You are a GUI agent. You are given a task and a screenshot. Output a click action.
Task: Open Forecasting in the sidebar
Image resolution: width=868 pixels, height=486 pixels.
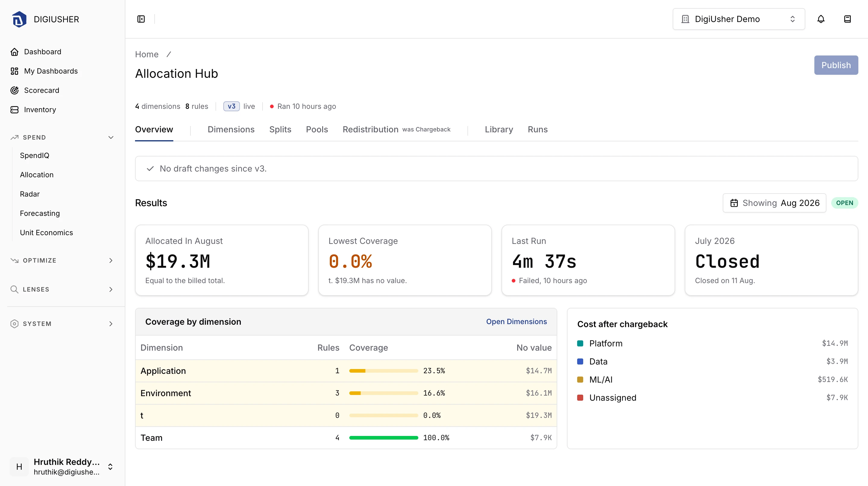pyautogui.click(x=40, y=213)
